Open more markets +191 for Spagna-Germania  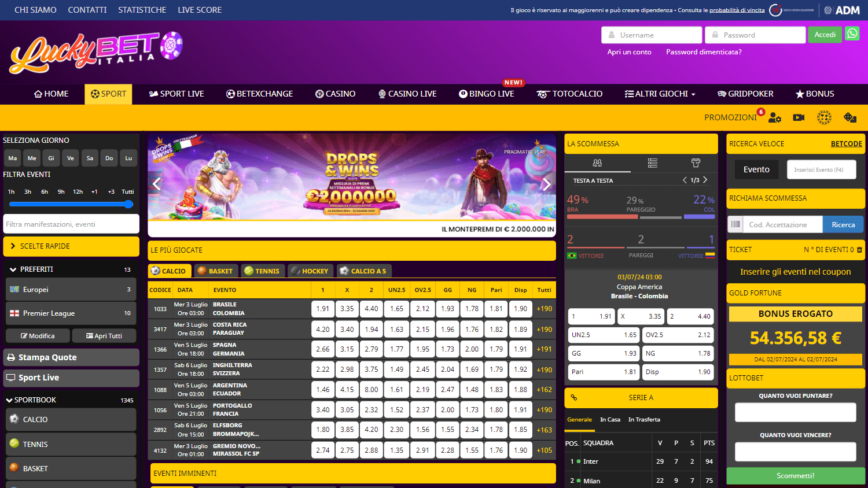pos(545,349)
